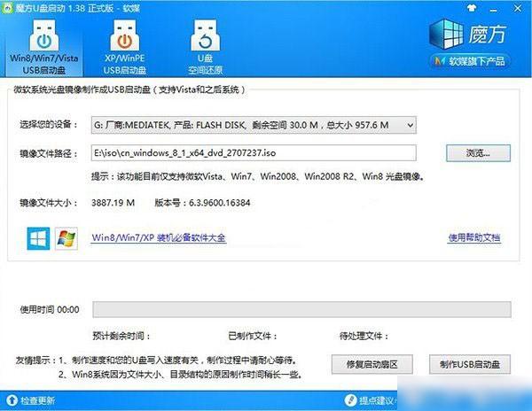This screenshot has height=411, width=532.
Task: Click the skin shirt icon in title bar
Action: point(472,9)
